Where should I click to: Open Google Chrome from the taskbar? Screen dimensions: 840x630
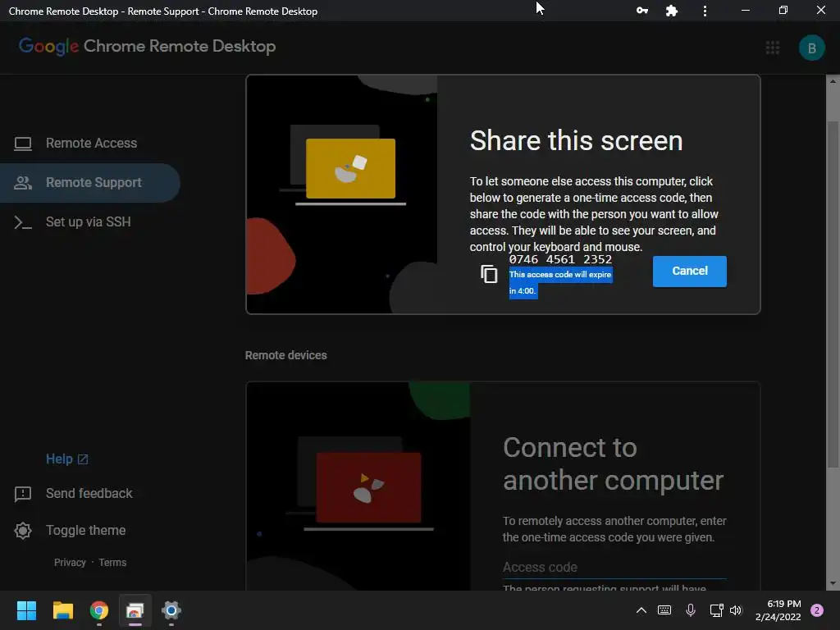tap(99, 610)
